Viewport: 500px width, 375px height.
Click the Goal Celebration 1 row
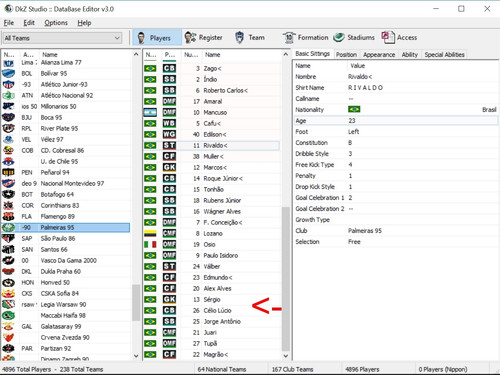coord(395,198)
